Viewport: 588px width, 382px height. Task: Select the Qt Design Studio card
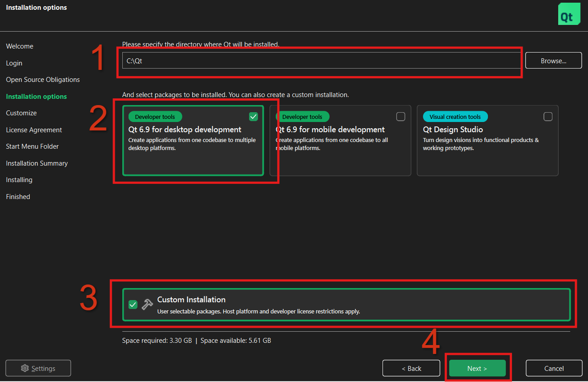[x=487, y=141]
